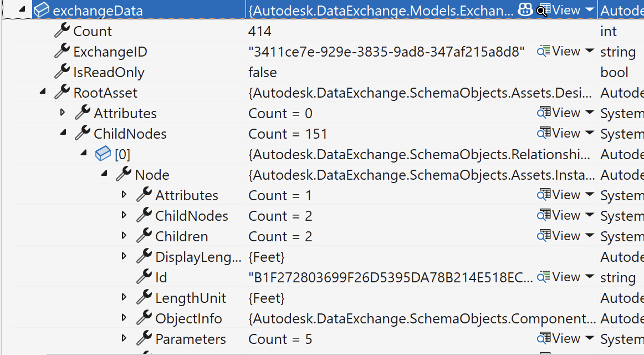Select the ExchangeID GUID string value
This screenshot has width=644, height=355.
386,52
